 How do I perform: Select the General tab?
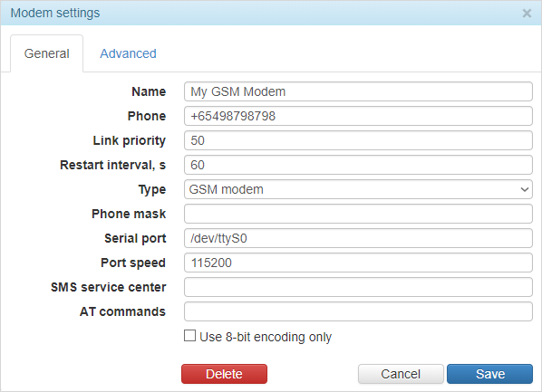(46, 53)
